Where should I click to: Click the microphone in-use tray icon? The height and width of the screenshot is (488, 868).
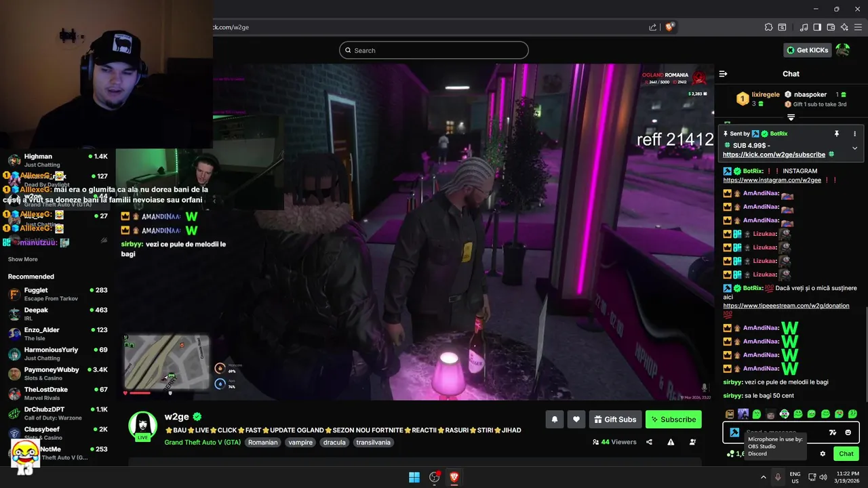(778, 477)
